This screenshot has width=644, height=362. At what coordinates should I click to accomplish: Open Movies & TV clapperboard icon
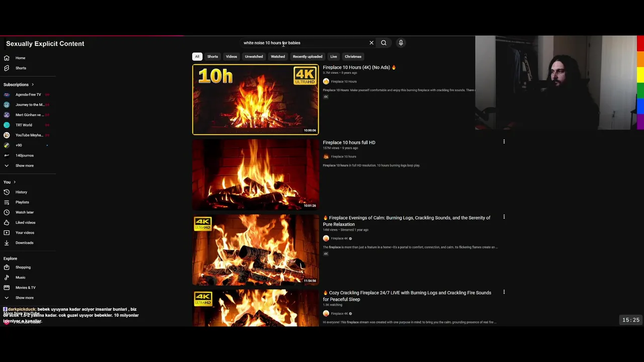[x=7, y=287]
